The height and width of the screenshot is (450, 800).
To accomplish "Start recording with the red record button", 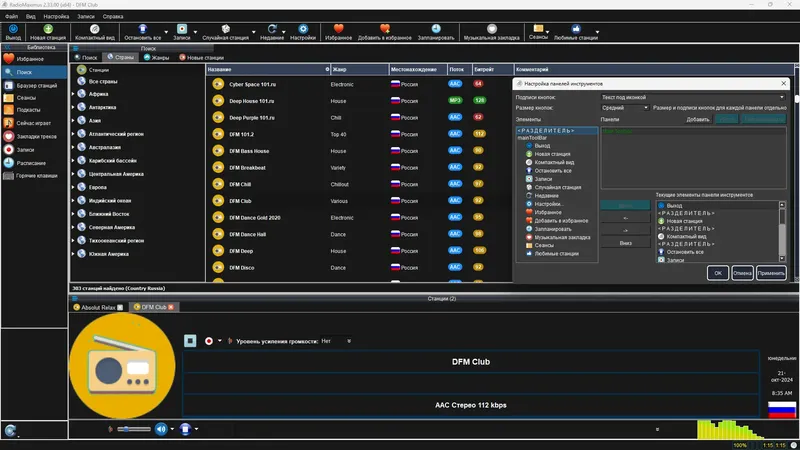I will tap(209, 341).
